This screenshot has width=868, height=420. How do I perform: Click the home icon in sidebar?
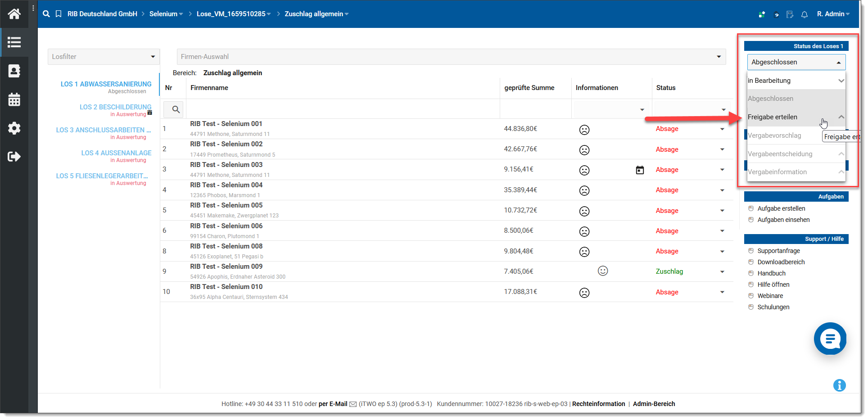click(x=14, y=14)
